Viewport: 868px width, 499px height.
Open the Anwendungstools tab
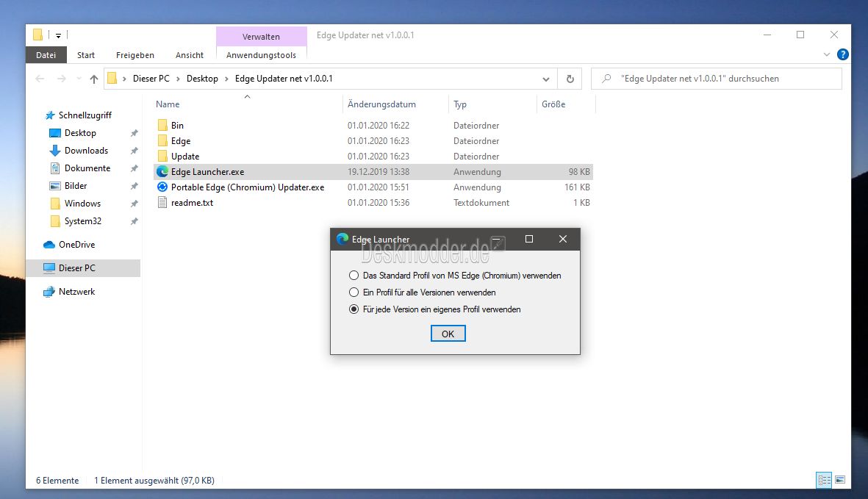coord(261,55)
